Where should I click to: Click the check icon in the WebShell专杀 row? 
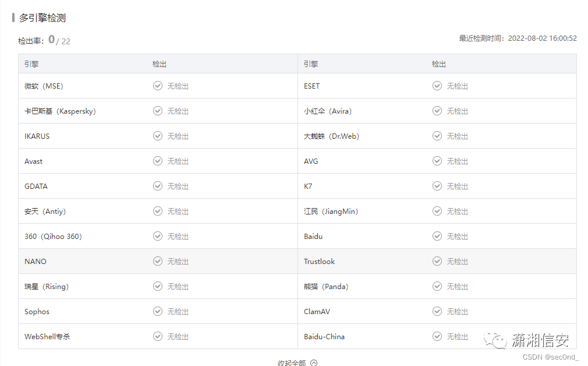point(158,336)
